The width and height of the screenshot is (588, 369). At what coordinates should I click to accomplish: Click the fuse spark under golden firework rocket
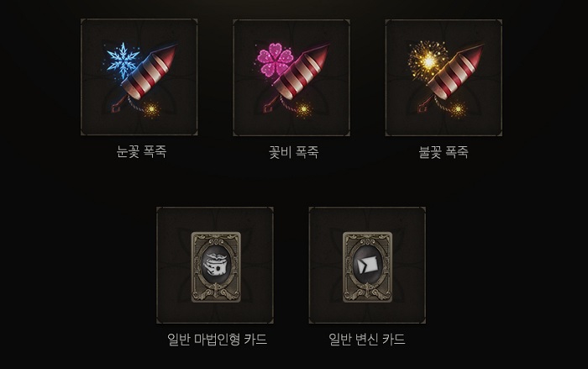(458, 109)
